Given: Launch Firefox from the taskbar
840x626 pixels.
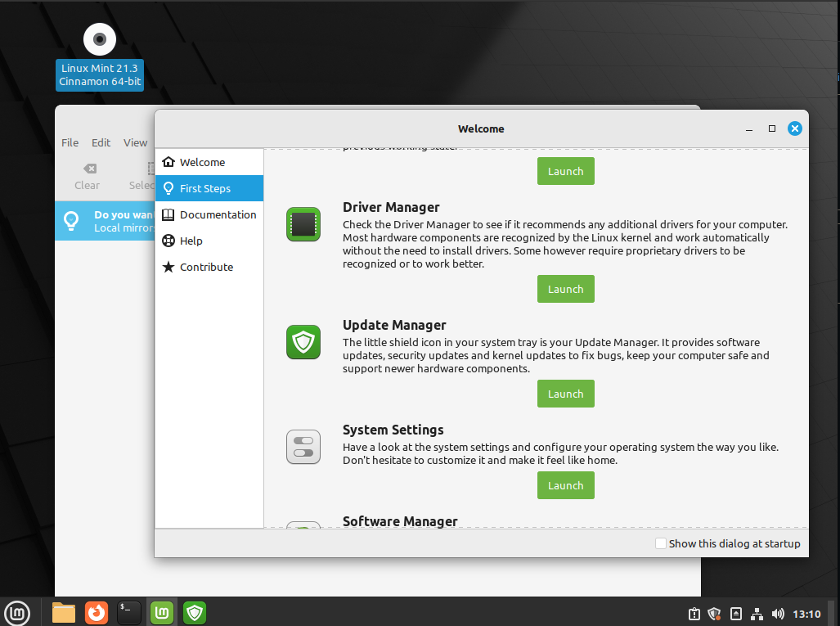Looking at the screenshot, I should pyautogui.click(x=97, y=612).
